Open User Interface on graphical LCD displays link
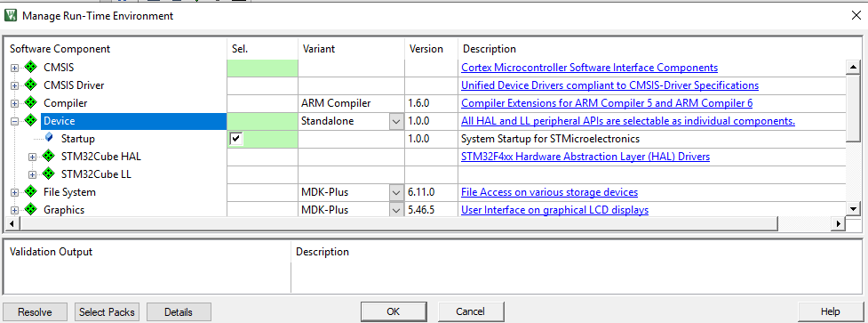868x323 pixels. tap(554, 209)
